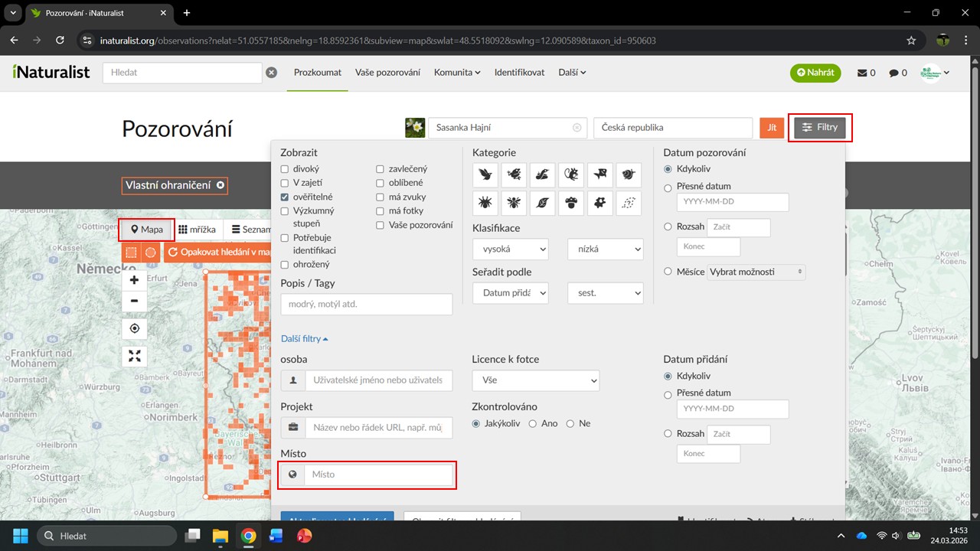Select the arachnids spider category icon
The image size is (980, 551).
[x=485, y=204]
